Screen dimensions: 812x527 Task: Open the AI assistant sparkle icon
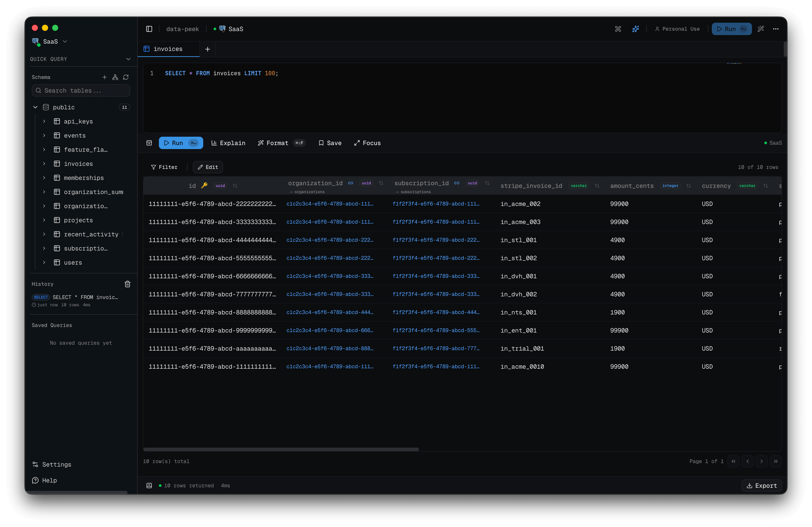point(636,29)
